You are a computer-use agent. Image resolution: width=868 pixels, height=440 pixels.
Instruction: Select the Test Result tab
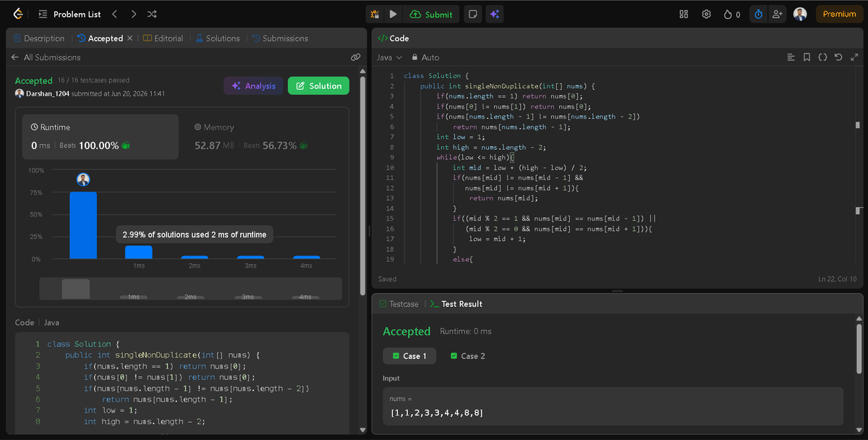[x=456, y=304]
